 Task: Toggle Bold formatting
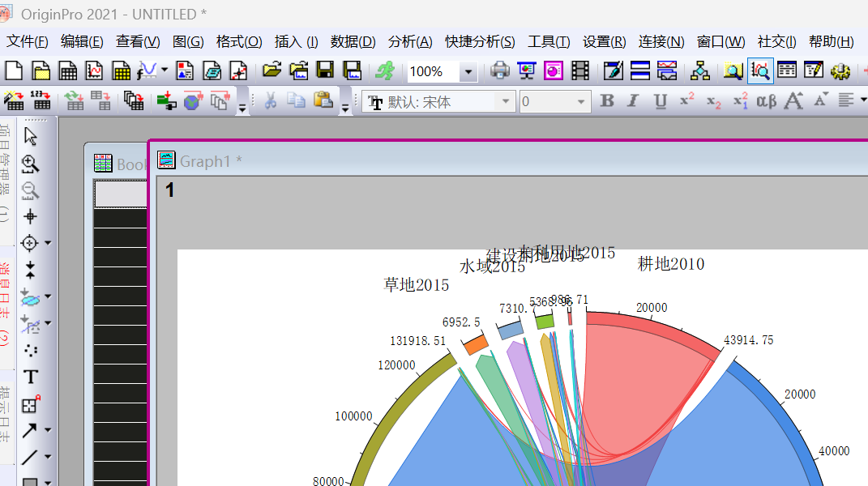607,100
